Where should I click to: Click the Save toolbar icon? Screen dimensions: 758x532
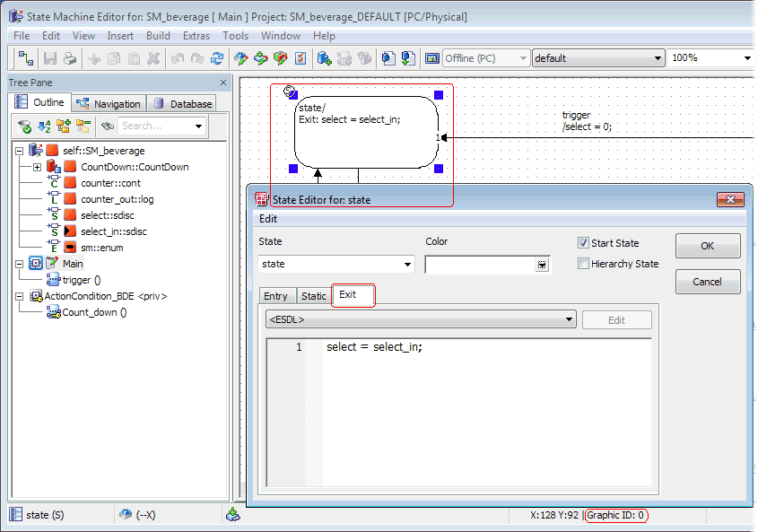(50, 58)
